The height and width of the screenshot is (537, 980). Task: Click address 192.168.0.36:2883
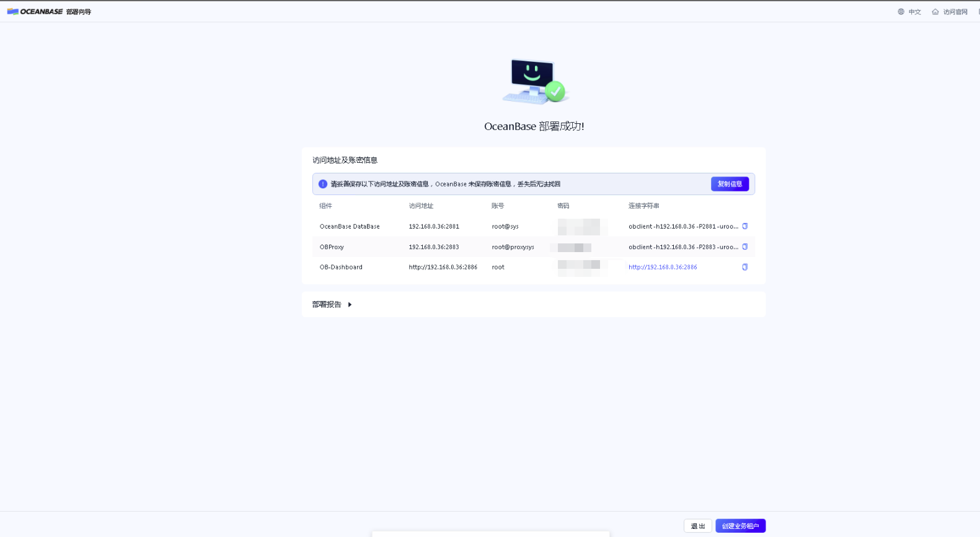coord(434,247)
